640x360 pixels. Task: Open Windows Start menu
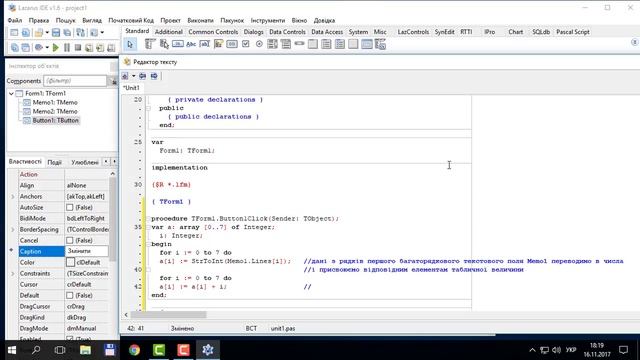pyautogui.click(x=12, y=350)
